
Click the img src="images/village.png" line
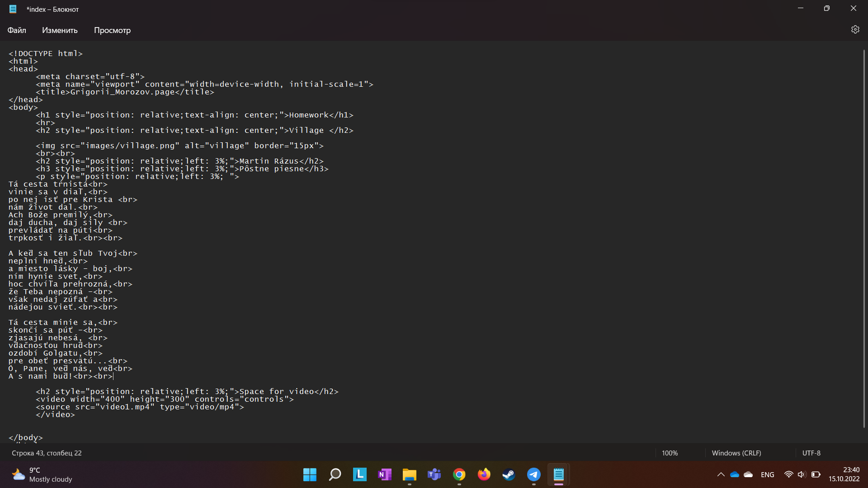click(x=180, y=145)
